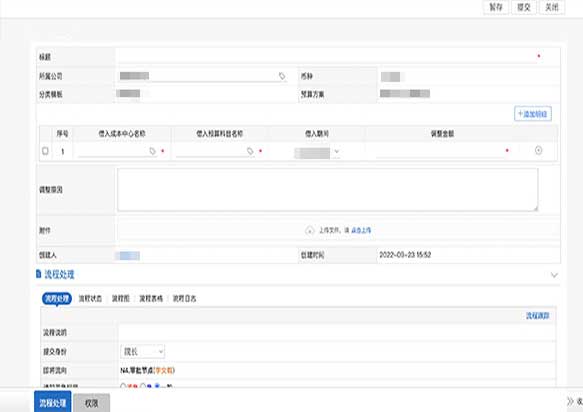Switch to the 流程图 tab

[x=120, y=299]
